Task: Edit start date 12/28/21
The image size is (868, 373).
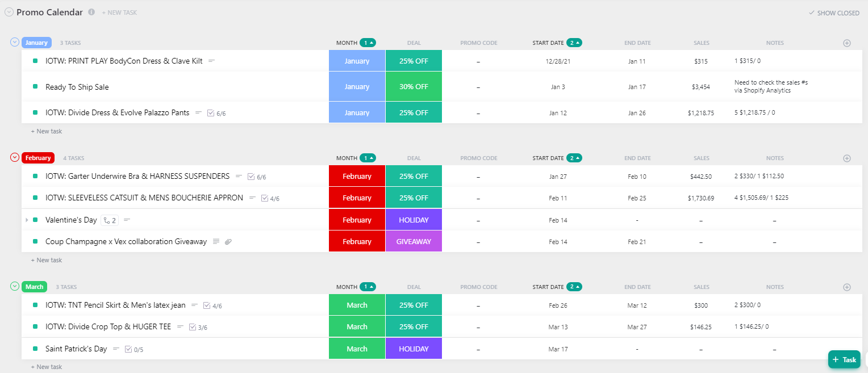Action: (557, 61)
